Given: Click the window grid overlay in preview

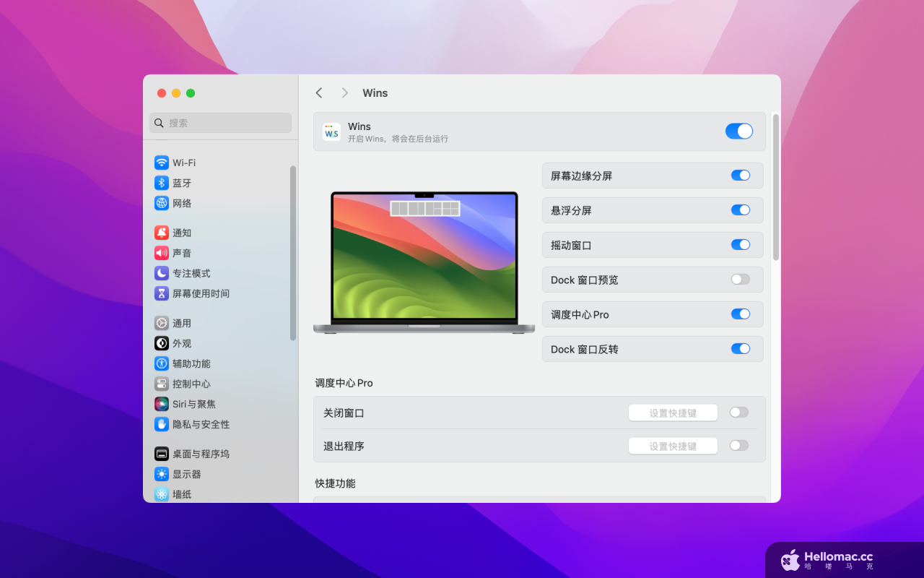Looking at the screenshot, I should tap(425, 209).
